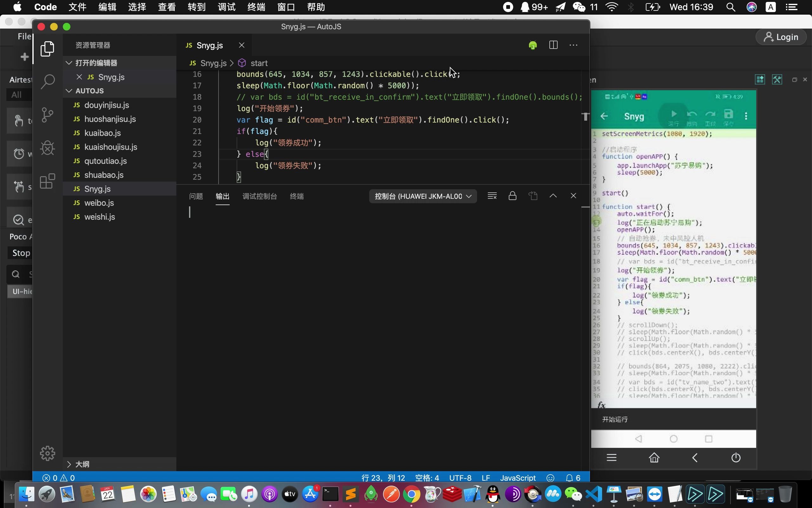Open the Search view in activity bar
812x508 pixels.
click(x=47, y=82)
